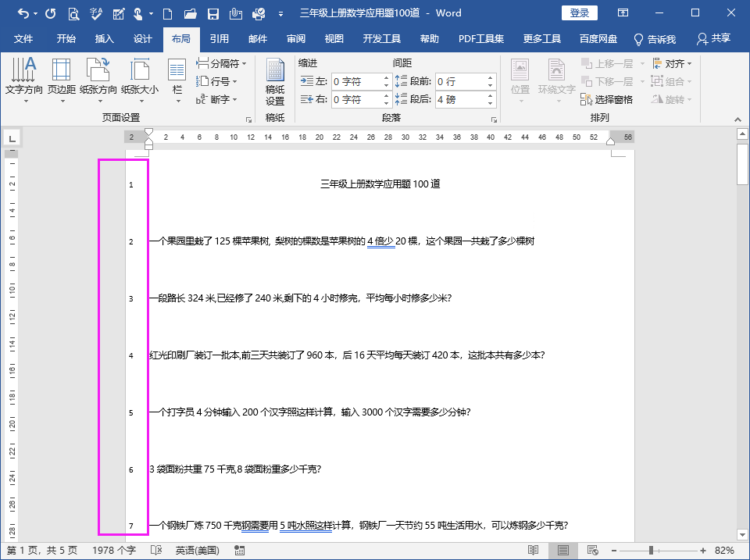Click the touch/mouse mode hand icon
750x560 pixels.
tap(137, 13)
